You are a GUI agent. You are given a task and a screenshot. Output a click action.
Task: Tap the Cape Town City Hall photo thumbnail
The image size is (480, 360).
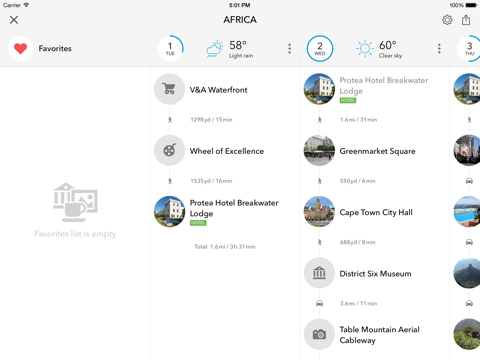[x=319, y=212]
